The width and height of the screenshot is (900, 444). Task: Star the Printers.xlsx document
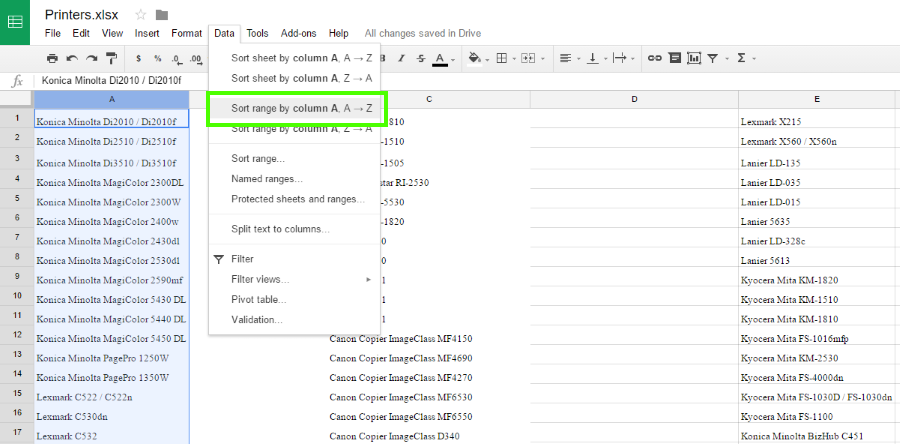point(141,14)
